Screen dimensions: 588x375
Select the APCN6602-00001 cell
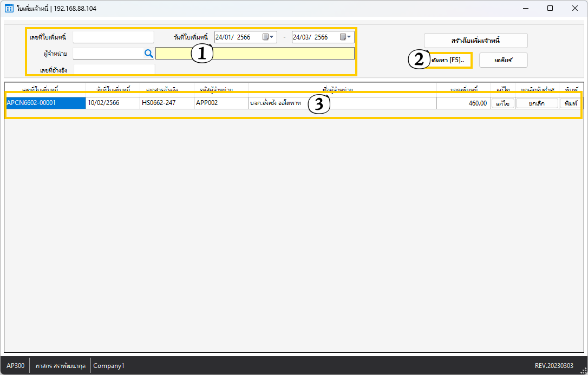point(45,103)
